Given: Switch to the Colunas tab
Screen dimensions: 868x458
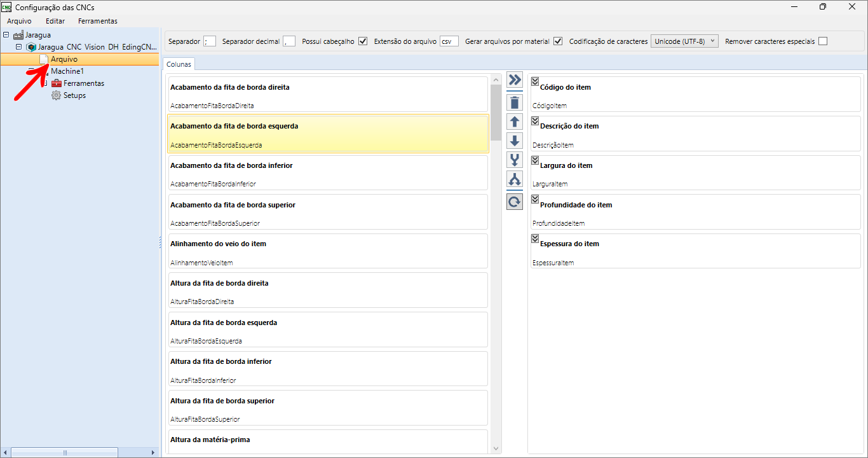Looking at the screenshot, I should pos(179,64).
